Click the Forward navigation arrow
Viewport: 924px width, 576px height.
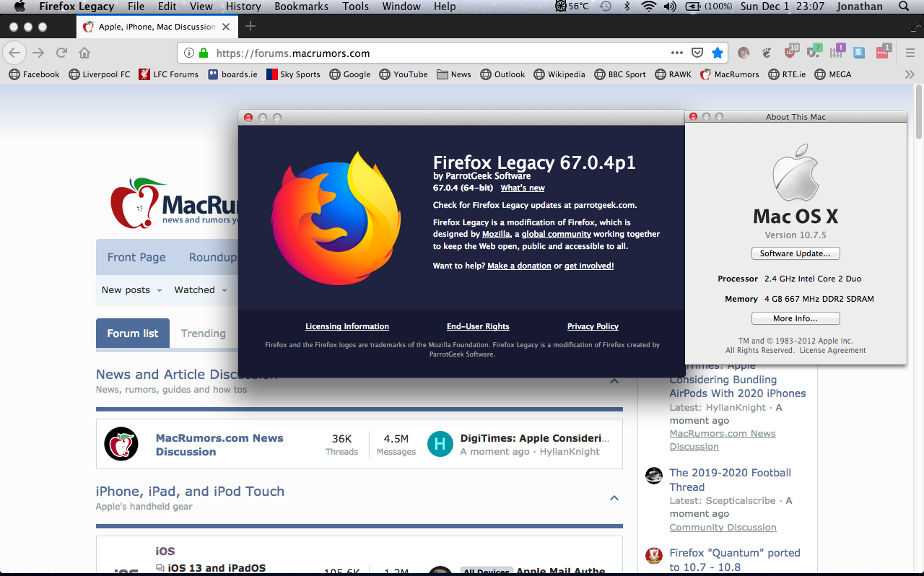pyautogui.click(x=38, y=53)
